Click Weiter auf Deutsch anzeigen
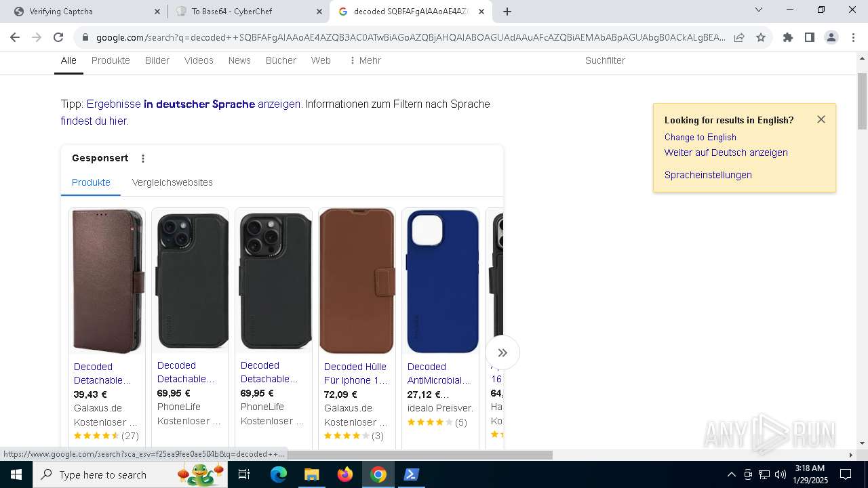This screenshot has width=868, height=488. pos(726,152)
